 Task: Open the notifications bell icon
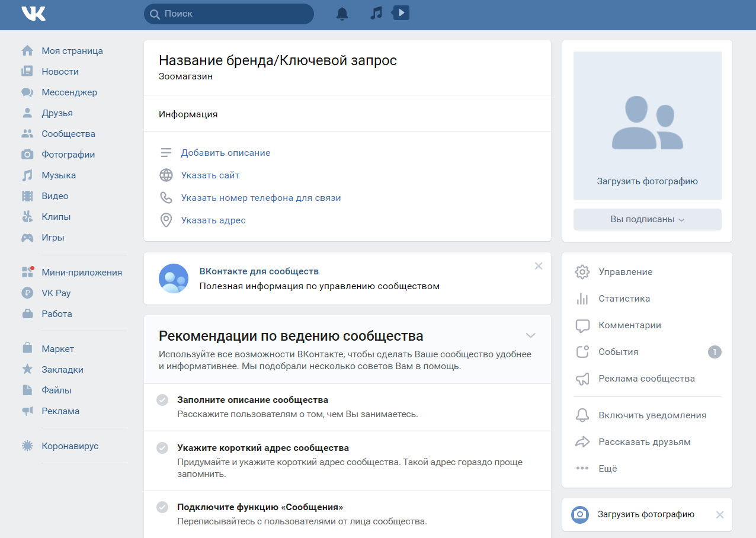(342, 14)
